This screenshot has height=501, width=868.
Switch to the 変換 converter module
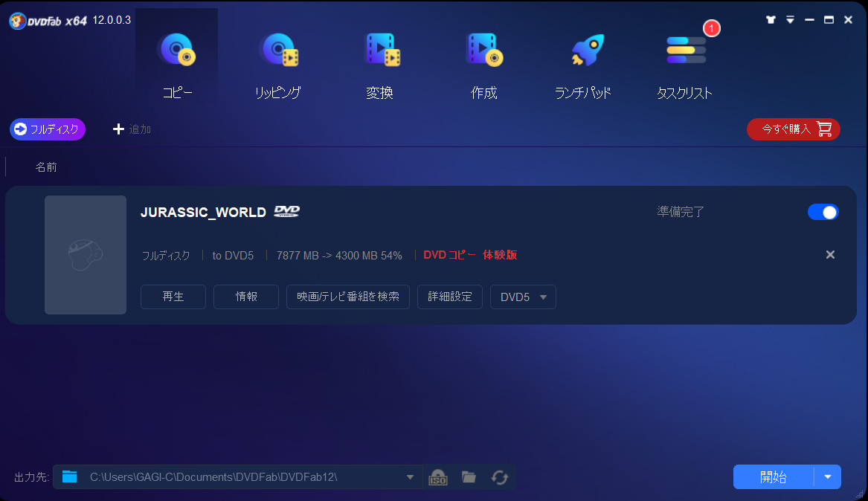[381, 65]
